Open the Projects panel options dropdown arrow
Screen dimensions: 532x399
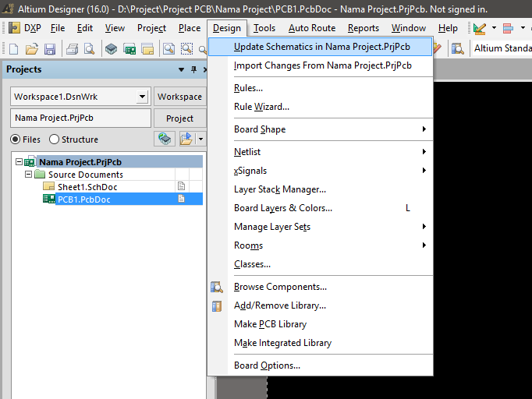point(181,69)
